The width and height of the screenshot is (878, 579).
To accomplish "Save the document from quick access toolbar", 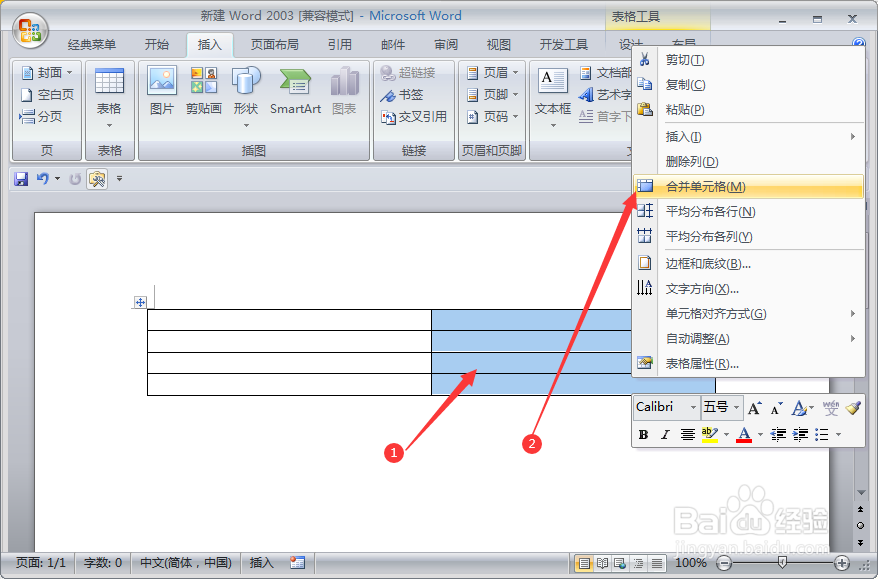I will (21, 179).
